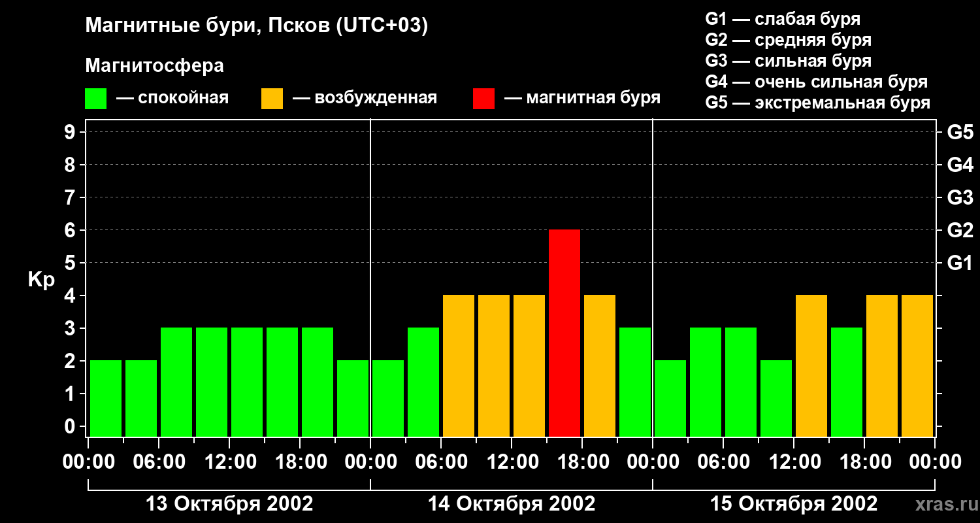
Task: Click the 'G3 — сильная буря' line
Action: (788, 61)
